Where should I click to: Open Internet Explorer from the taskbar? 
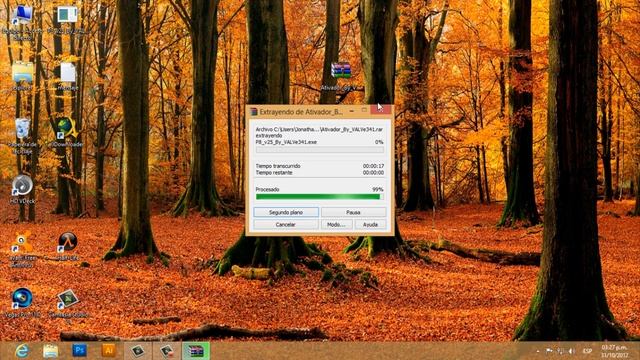[x=22, y=351]
